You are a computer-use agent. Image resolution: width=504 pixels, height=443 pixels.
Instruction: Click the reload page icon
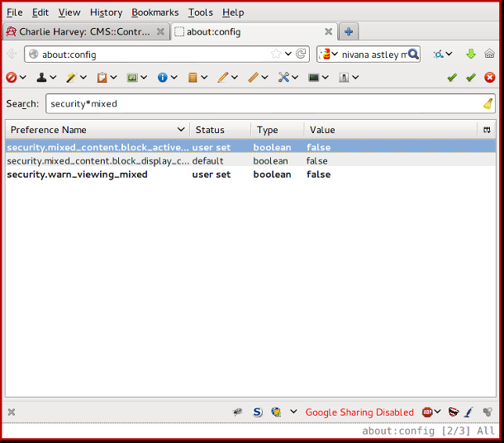[x=301, y=54]
